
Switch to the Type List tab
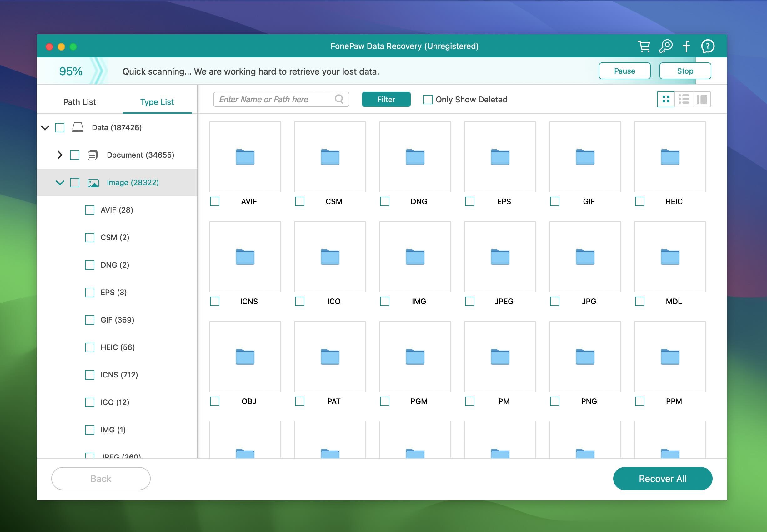(157, 101)
